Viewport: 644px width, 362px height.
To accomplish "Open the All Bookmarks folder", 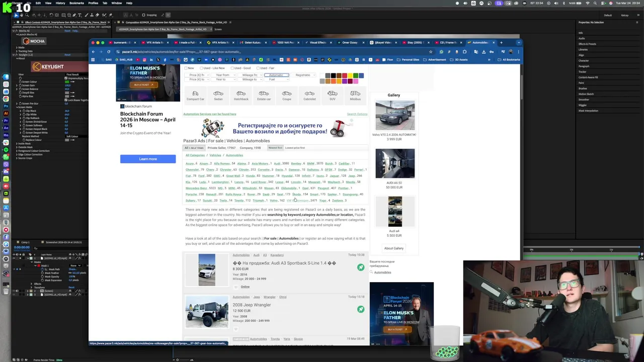I will (x=509, y=60).
